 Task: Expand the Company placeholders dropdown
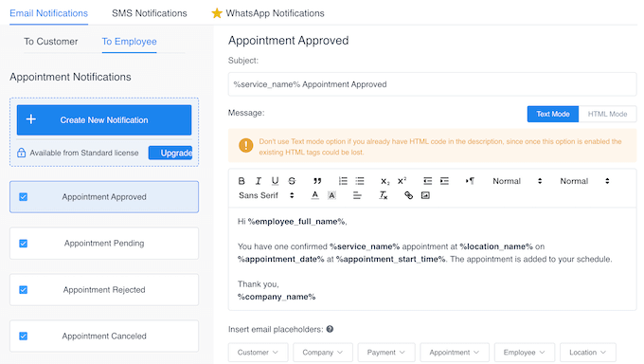coord(323,353)
